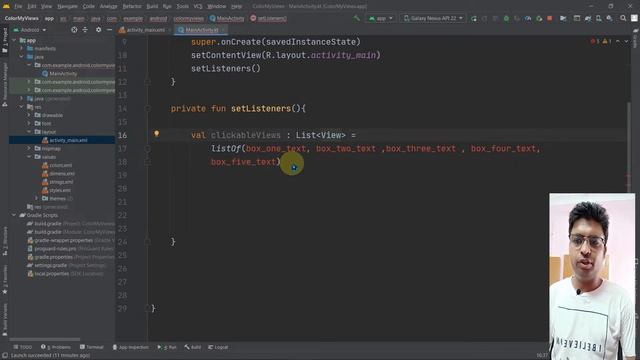The height and width of the screenshot is (360, 640).
Task: Click the collapse all icon in Project panel
Action: pyautogui.click(x=85, y=30)
